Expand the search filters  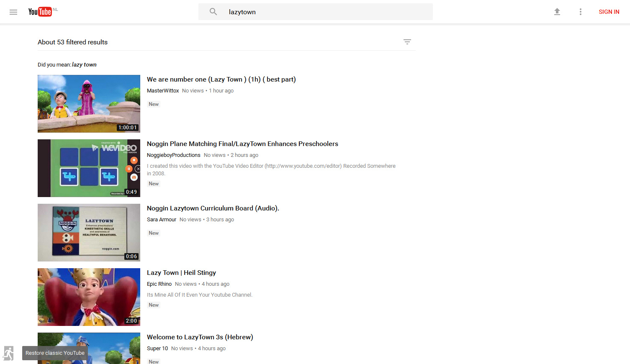click(407, 42)
